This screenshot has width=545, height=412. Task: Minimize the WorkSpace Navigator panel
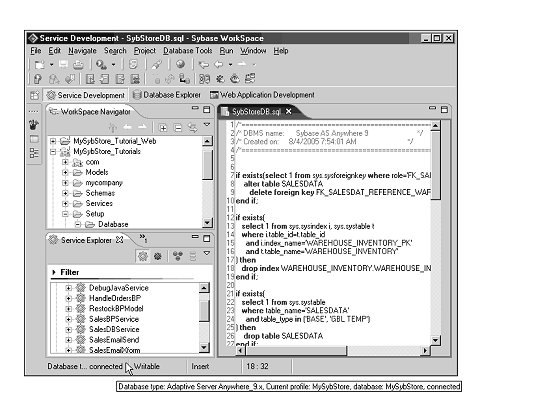click(195, 108)
